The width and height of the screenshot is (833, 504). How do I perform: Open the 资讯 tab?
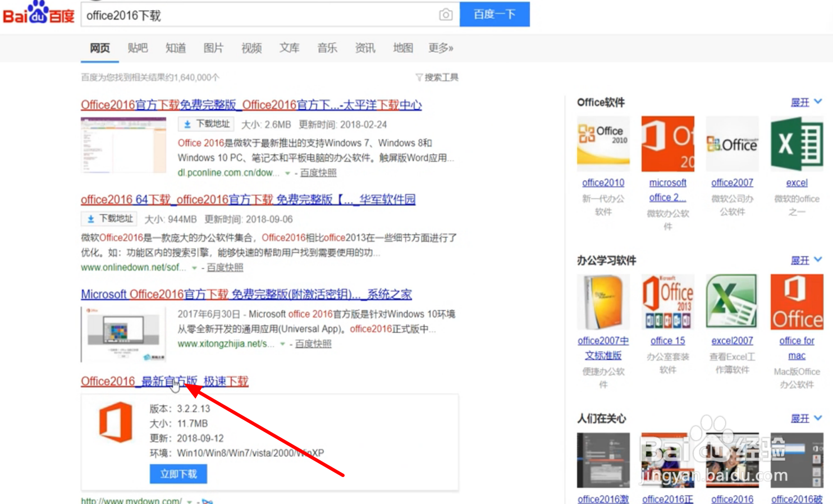(365, 48)
